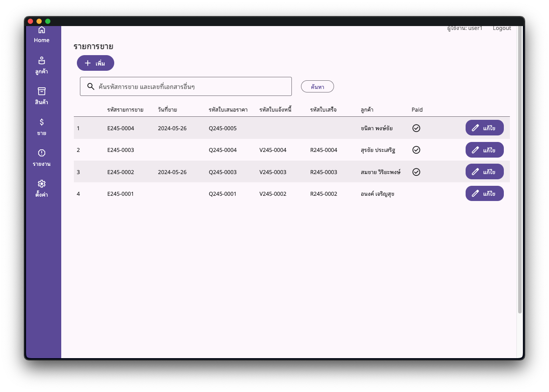Open the สินค้า products section
Image resolution: width=549 pixels, height=392 pixels.
tap(42, 96)
